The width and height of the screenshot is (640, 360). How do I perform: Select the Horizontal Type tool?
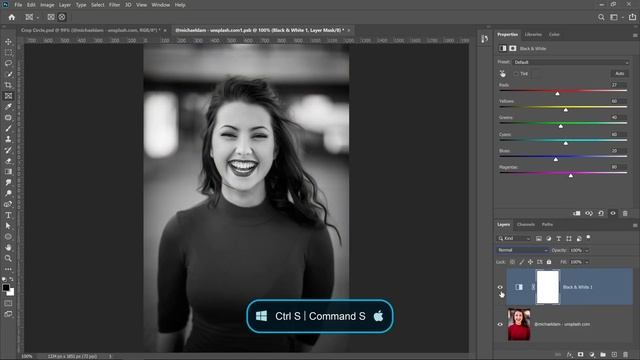coord(8,215)
